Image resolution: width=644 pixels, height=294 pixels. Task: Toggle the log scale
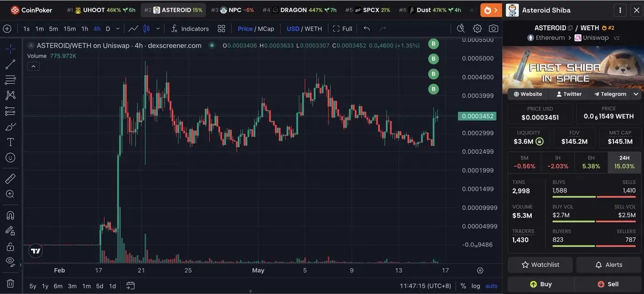click(475, 286)
